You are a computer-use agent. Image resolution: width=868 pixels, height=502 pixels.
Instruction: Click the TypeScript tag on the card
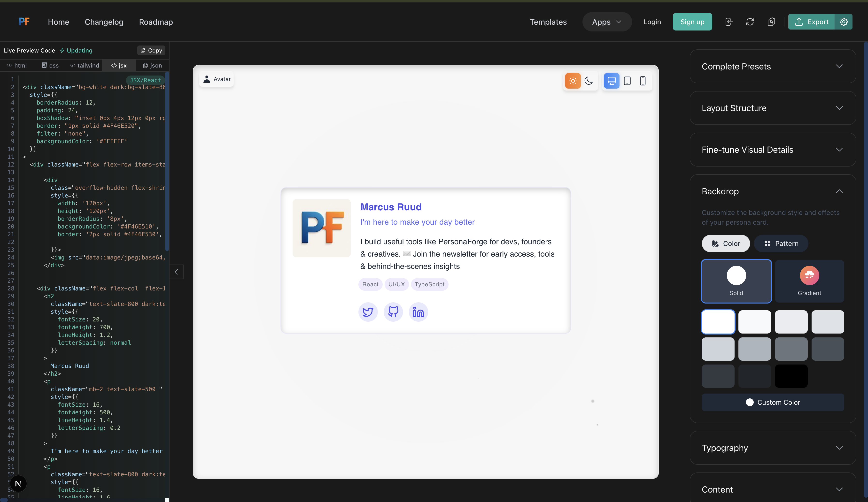(x=430, y=284)
